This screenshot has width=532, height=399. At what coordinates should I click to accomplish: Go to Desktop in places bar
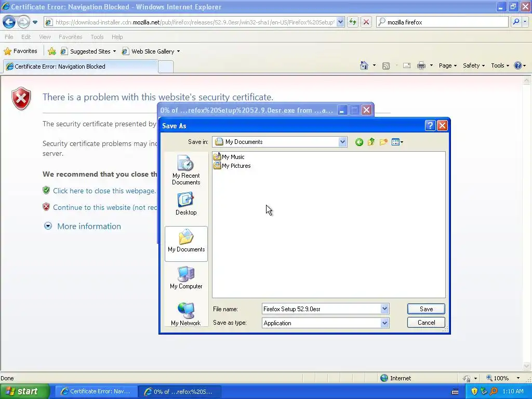pyautogui.click(x=186, y=204)
